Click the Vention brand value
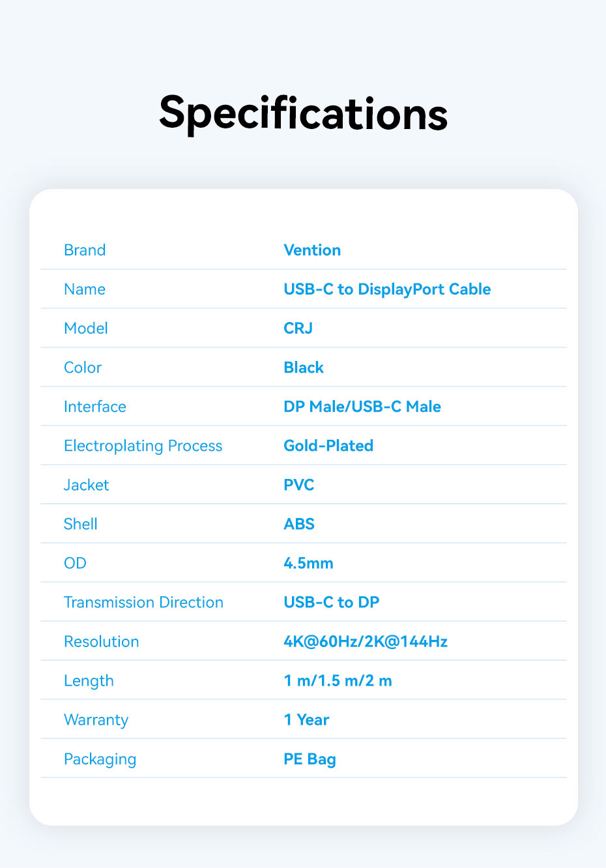 [312, 250]
